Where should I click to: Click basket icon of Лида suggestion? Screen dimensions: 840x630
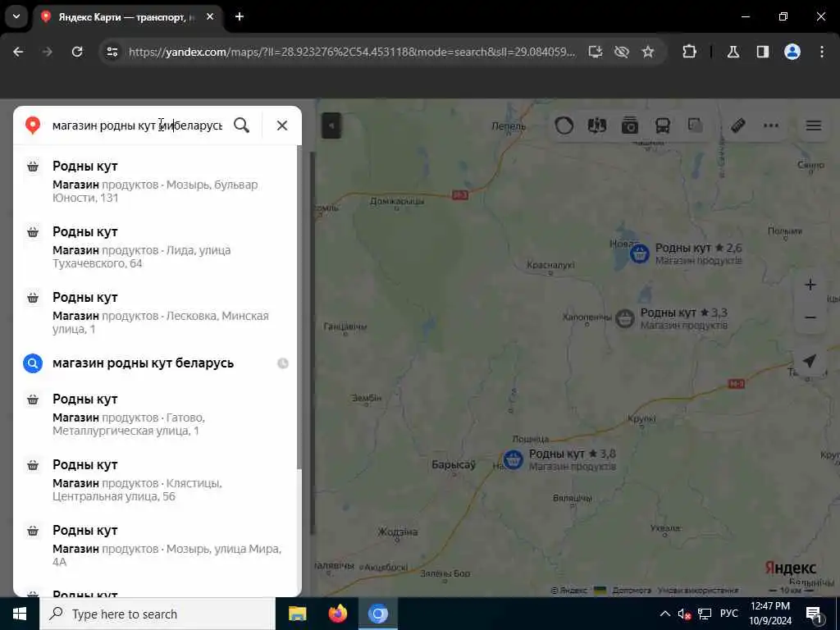coord(33,232)
